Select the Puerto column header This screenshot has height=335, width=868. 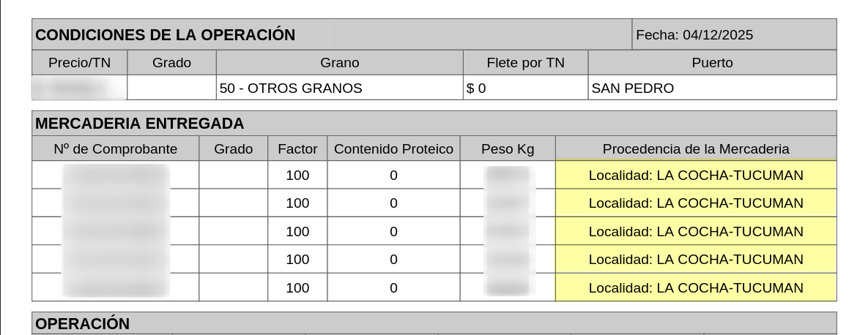pos(712,63)
